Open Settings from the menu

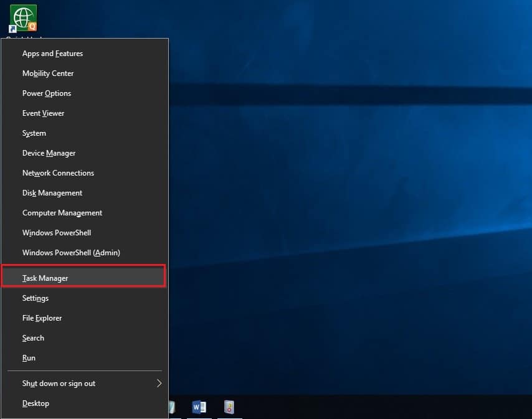coord(85,298)
